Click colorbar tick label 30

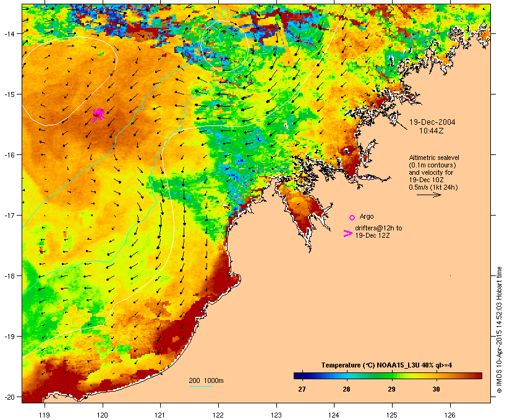[x=436, y=389]
